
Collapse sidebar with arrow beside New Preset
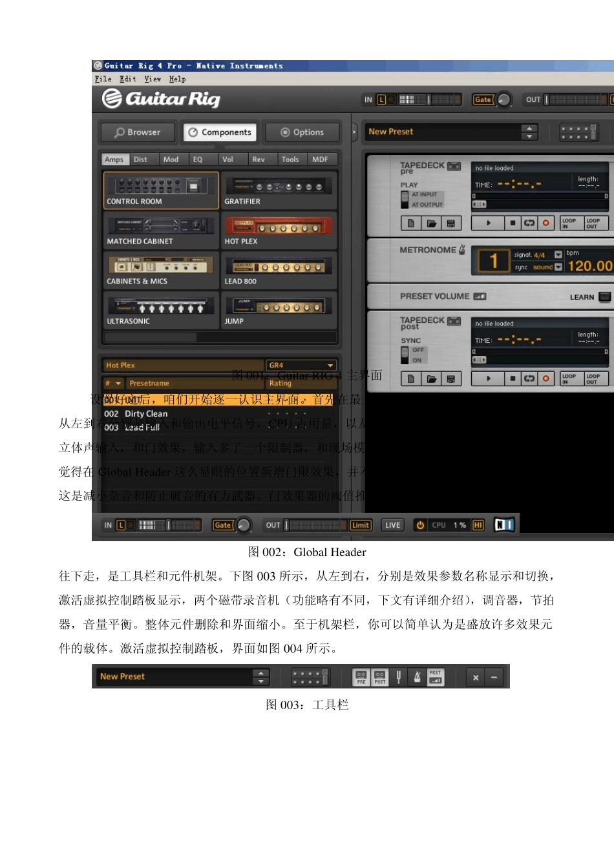coord(354,132)
